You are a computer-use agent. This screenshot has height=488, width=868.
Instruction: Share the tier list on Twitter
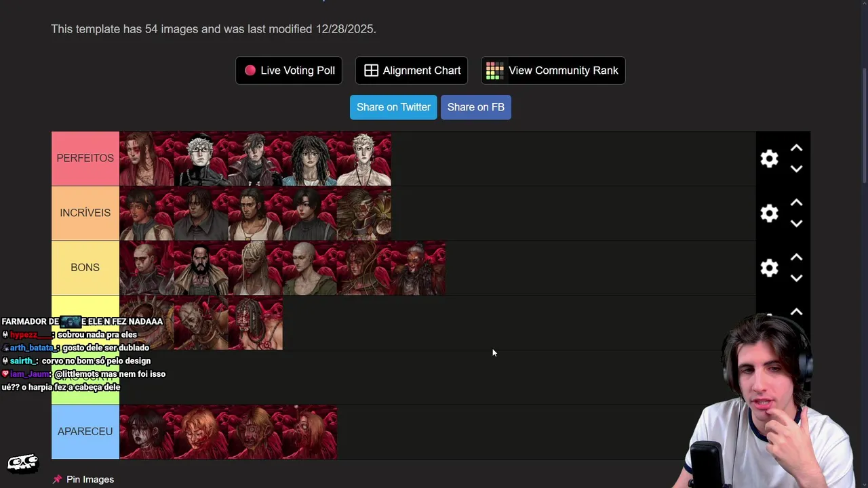[393, 107]
